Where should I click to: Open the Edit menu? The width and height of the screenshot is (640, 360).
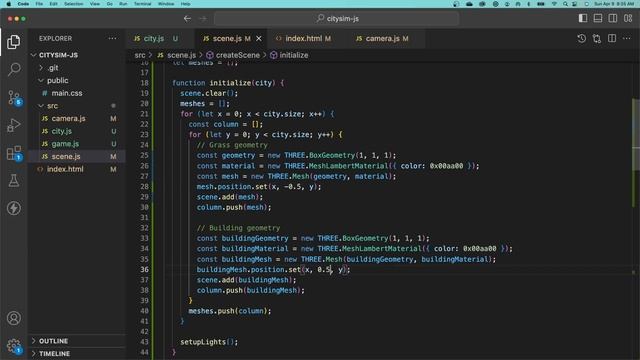point(53,4)
